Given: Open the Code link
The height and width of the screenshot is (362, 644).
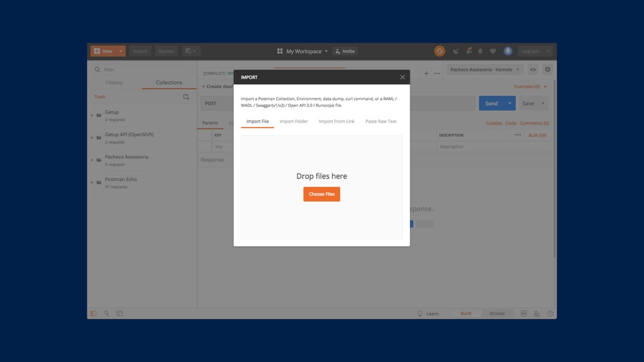Looking at the screenshot, I should (511, 123).
